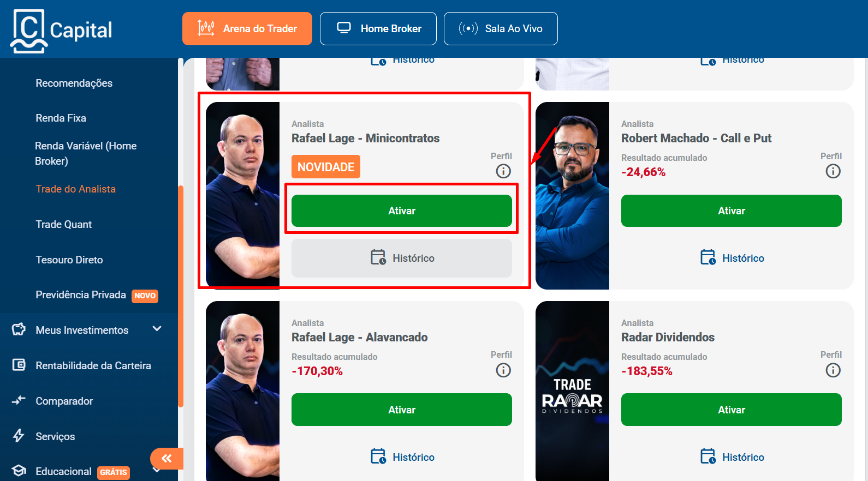The height and width of the screenshot is (481, 868).
Task: Select Trade do Analista in sidebar
Action: (76, 189)
